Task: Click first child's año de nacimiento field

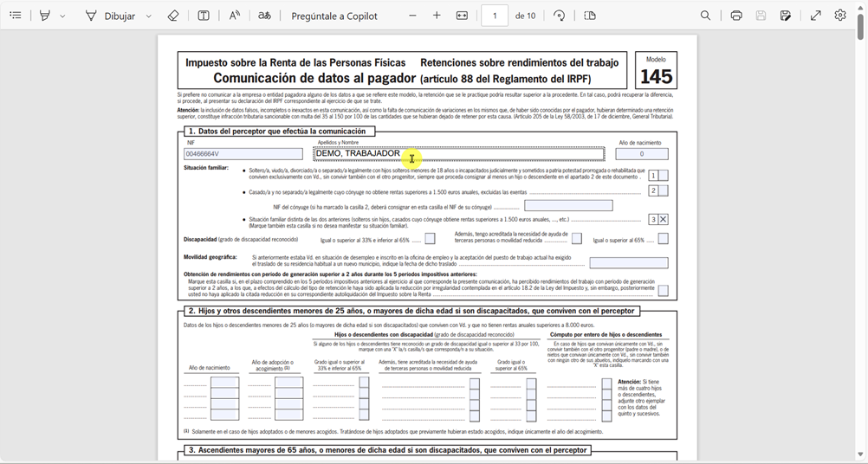Action: point(224,383)
